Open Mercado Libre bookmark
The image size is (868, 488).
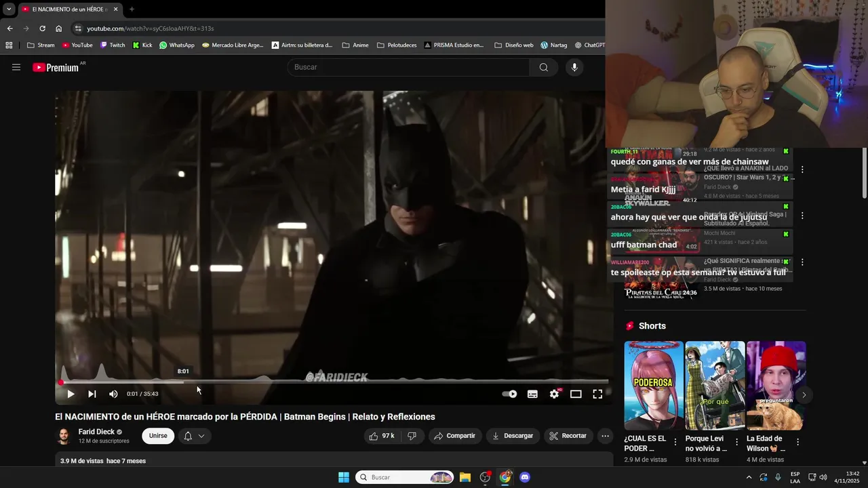pos(233,45)
